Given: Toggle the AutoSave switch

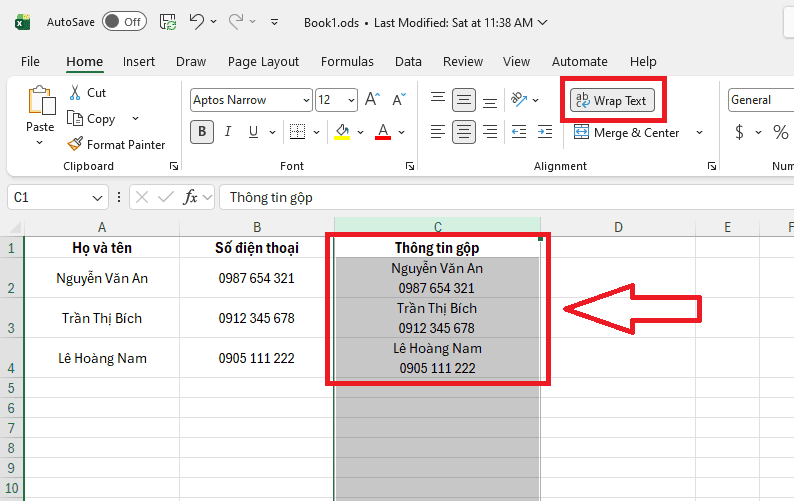Looking at the screenshot, I should tap(124, 22).
